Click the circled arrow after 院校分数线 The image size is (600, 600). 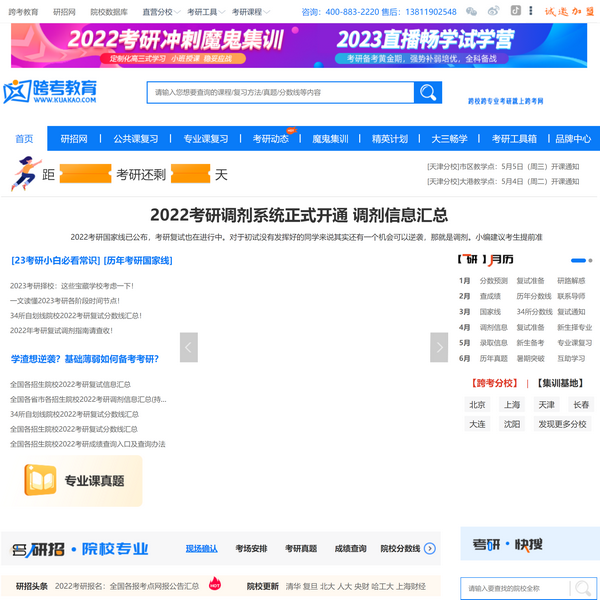point(430,548)
